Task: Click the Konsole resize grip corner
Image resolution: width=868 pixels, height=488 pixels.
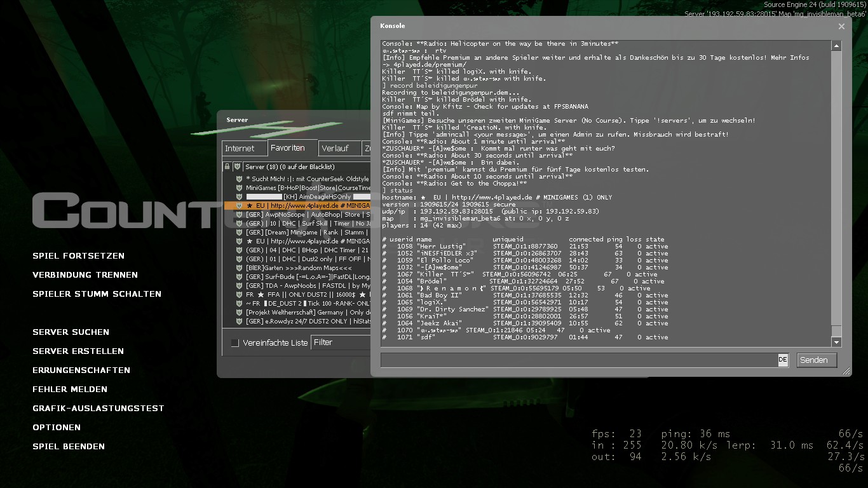Action: 846,372
